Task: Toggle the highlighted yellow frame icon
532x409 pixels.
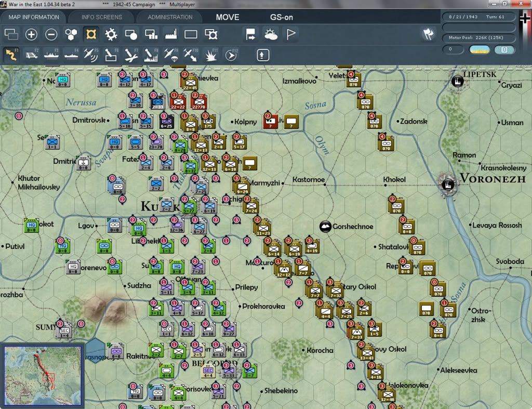Action: [x=91, y=34]
